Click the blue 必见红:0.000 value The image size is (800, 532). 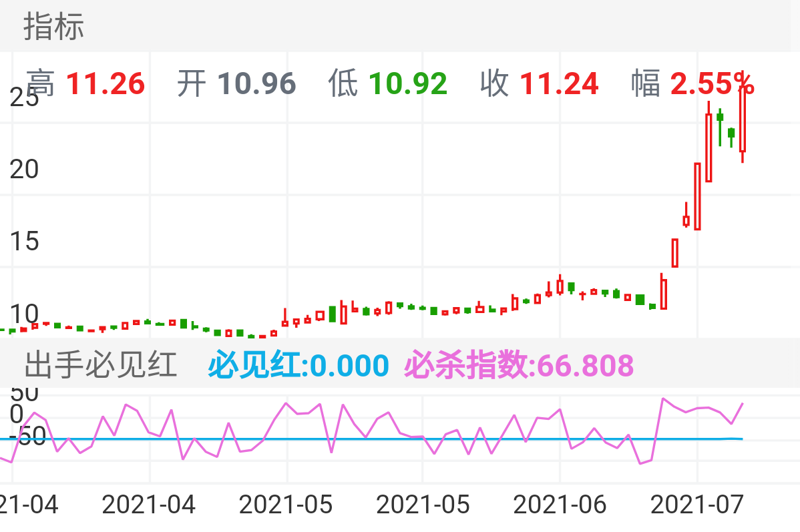click(x=298, y=366)
